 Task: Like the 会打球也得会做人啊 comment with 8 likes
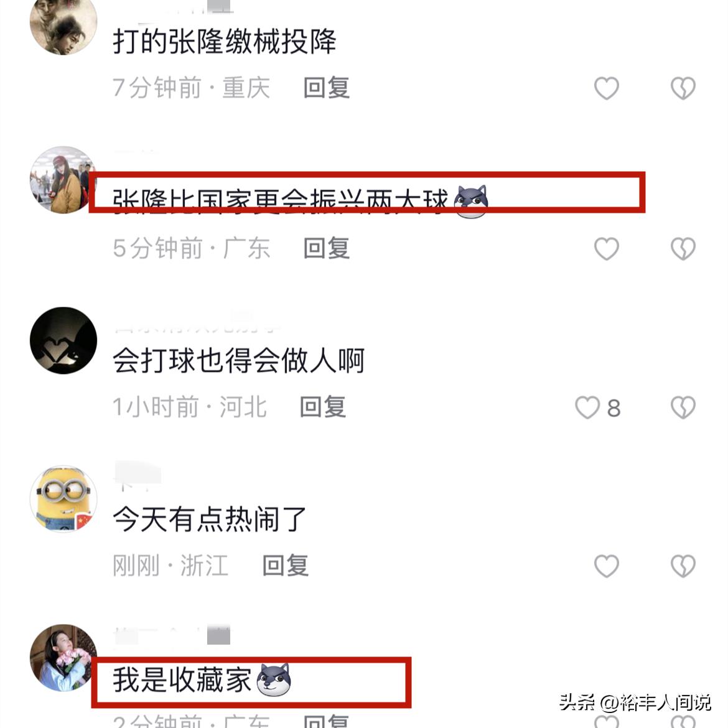pos(587,408)
